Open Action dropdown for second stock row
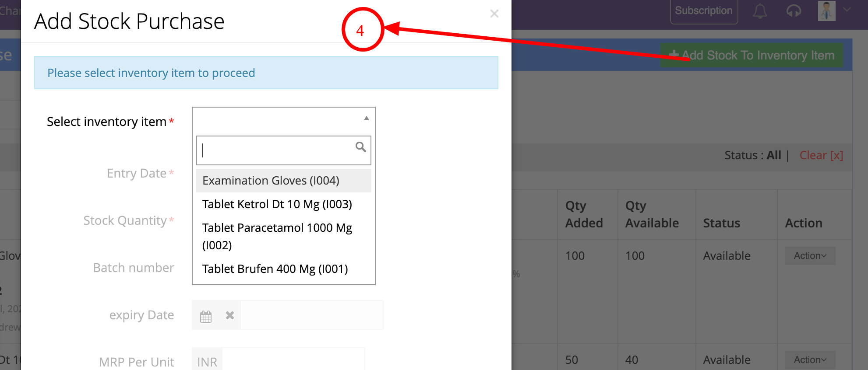Screen dimensions: 868x370 [x=810, y=360]
